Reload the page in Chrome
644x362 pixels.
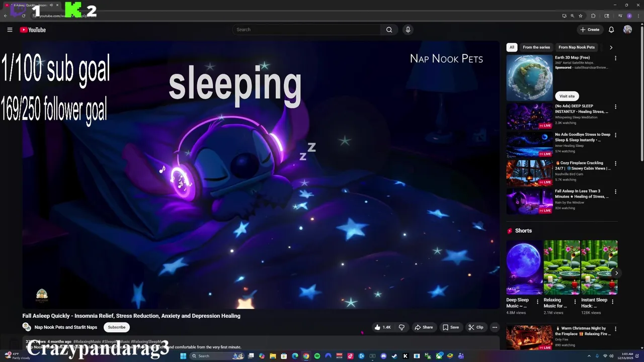pos(24,16)
